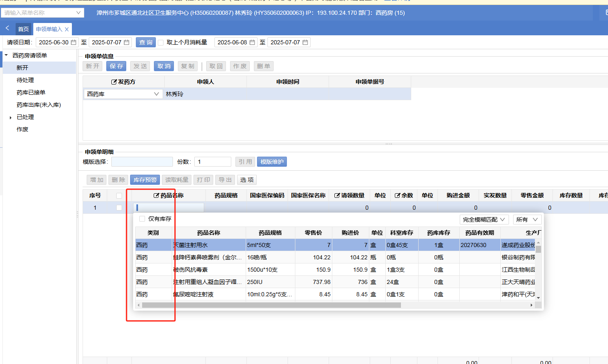
Task: Expand the 已处理 tree node
Action: coord(11,117)
